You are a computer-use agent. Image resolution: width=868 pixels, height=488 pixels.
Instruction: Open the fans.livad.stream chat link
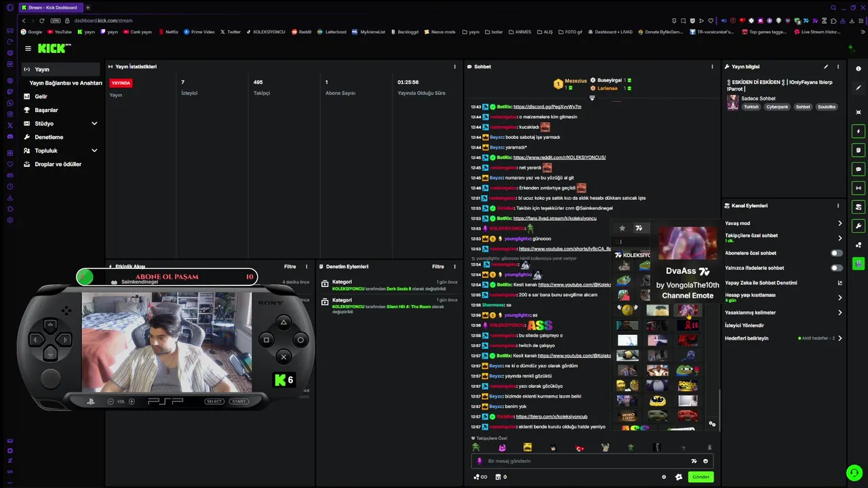(555, 218)
